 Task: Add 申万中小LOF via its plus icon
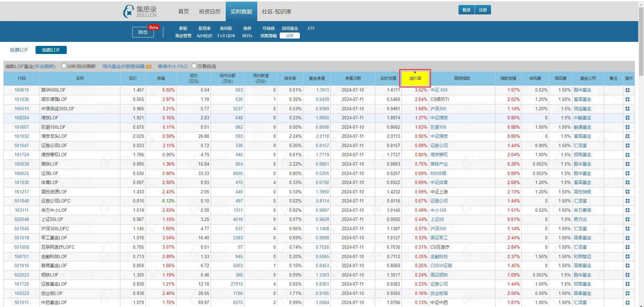[x=627, y=210]
